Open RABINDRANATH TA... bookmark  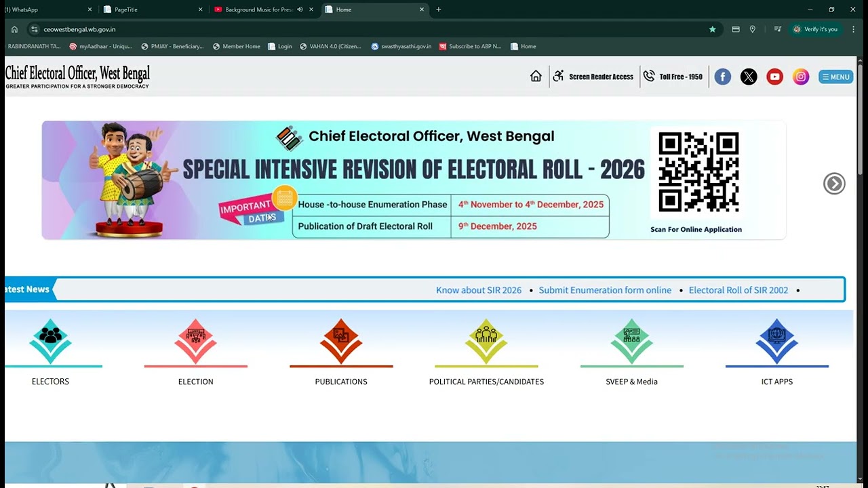tap(33, 47)
